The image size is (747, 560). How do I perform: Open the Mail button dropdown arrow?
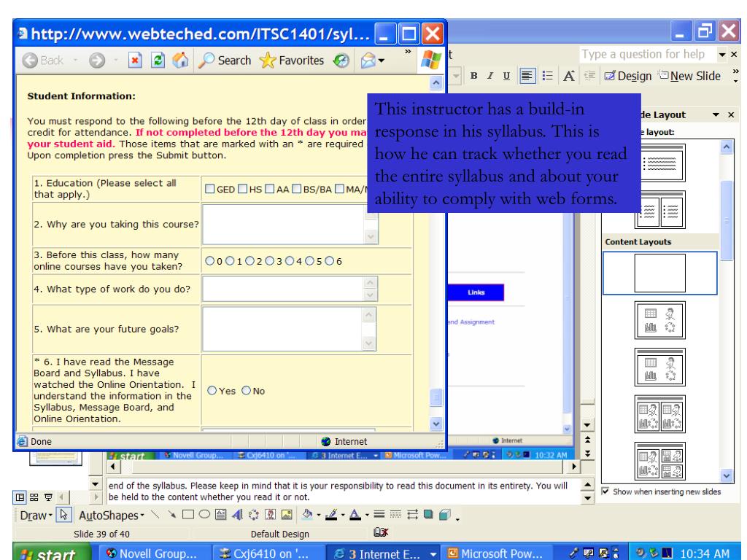click(x=381, y=61)
